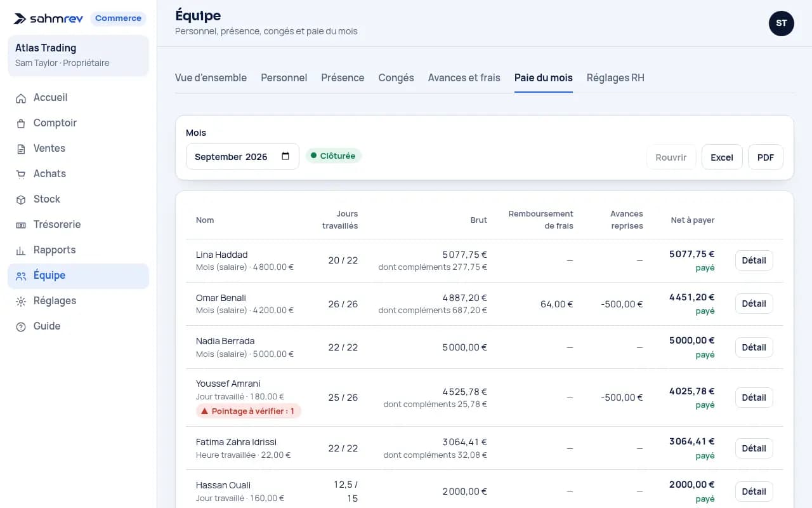Click the Achats cart icon

click(x=21, y=174)
